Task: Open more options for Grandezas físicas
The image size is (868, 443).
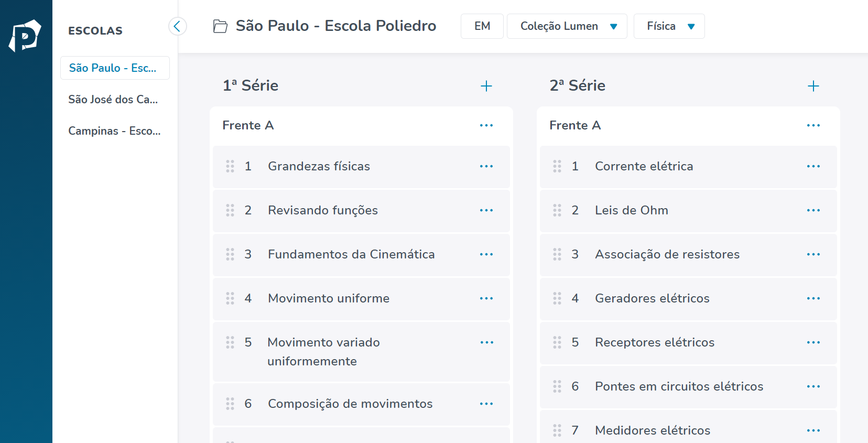Action: tap(486, 166)
